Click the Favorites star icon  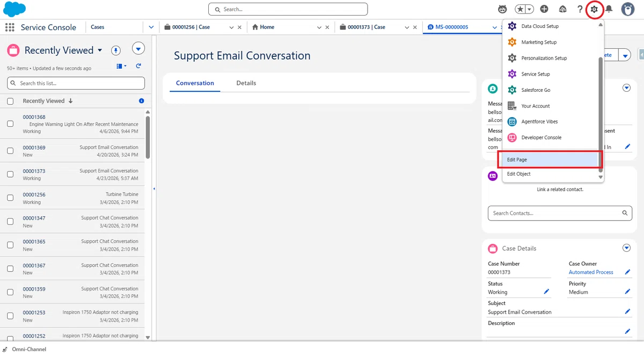coord(521,9)
